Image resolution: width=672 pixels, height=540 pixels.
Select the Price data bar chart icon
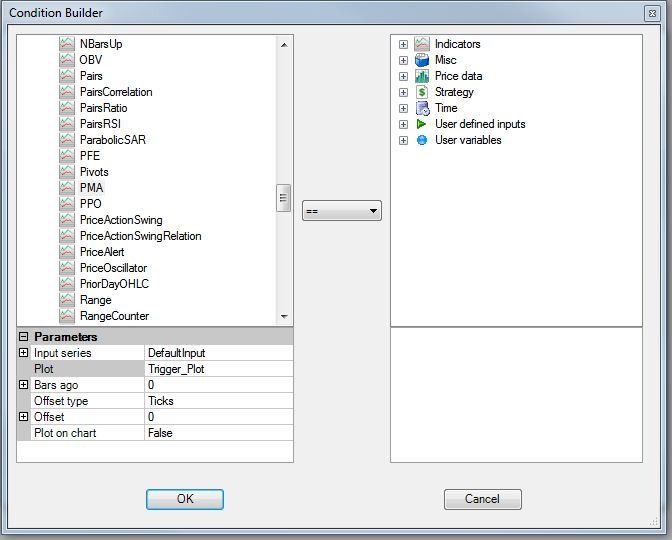[x=422, y=76]
